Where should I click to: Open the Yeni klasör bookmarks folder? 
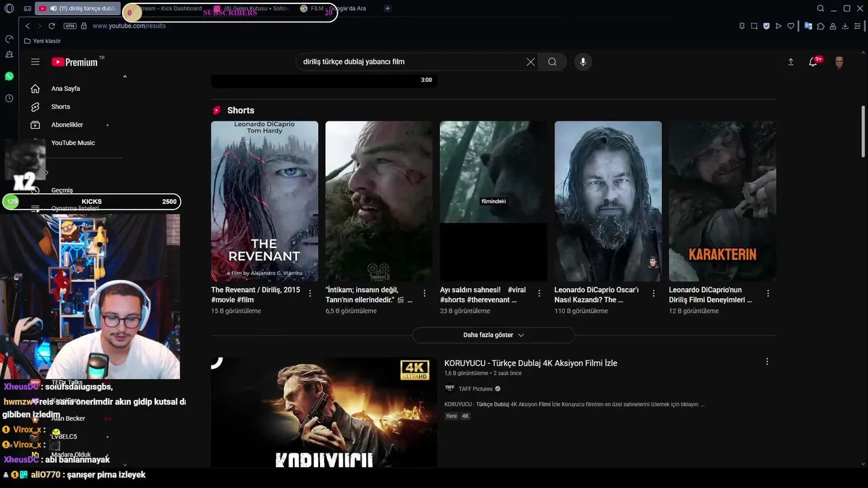[42, 41]
